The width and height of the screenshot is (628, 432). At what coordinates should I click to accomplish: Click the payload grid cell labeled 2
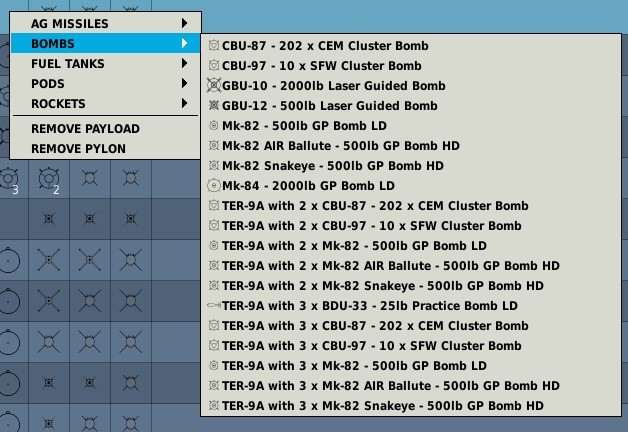(49, 179)
